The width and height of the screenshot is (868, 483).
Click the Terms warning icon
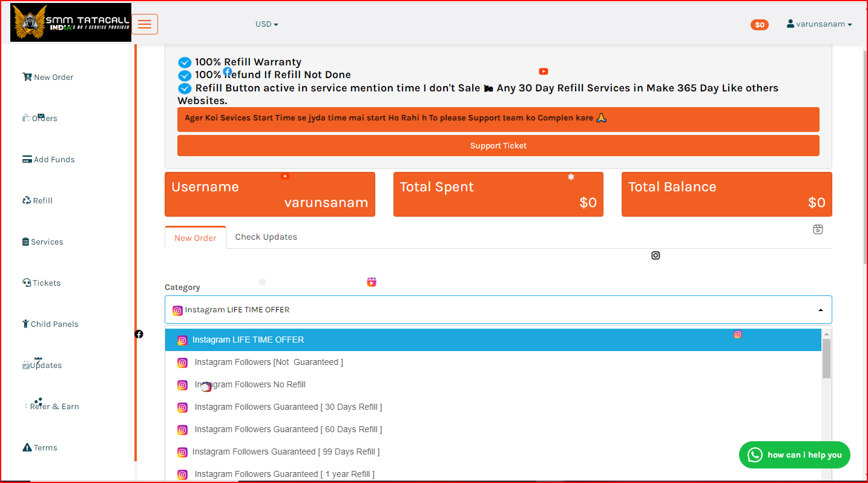pos(27,448)
